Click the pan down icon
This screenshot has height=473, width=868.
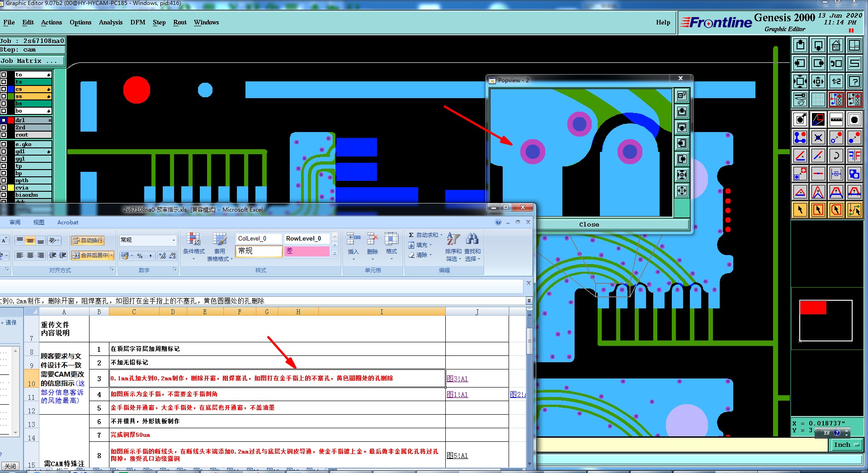tap(818, 45)
